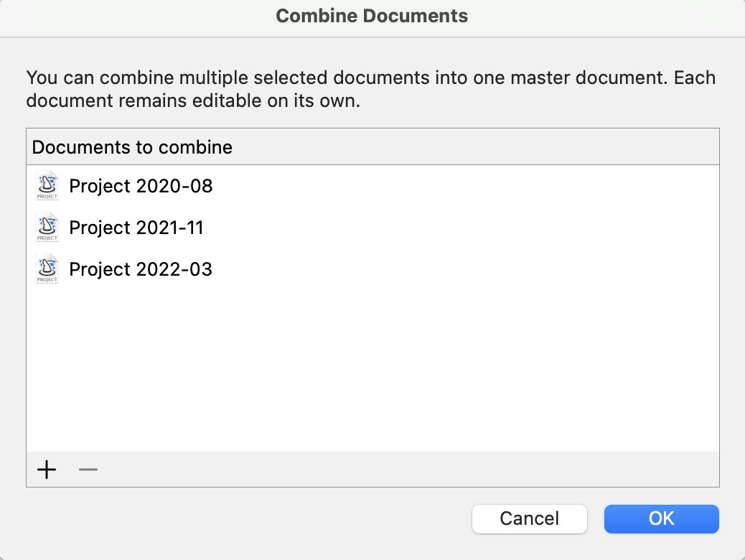The height and width of the screenshot is (560, 745).
Task: Add a document with the plus button
Action: (x=47, y=470)
